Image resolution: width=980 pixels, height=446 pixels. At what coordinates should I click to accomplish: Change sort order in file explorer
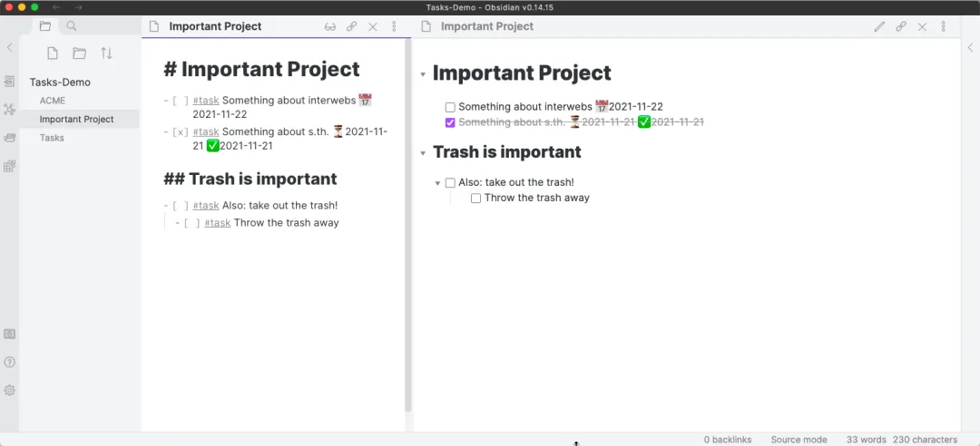coord(107,53)
